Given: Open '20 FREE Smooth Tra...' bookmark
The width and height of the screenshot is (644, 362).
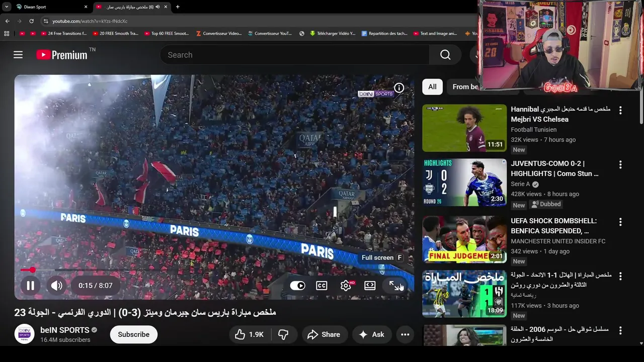Looking at the screenshot, I should click(115, 34).
